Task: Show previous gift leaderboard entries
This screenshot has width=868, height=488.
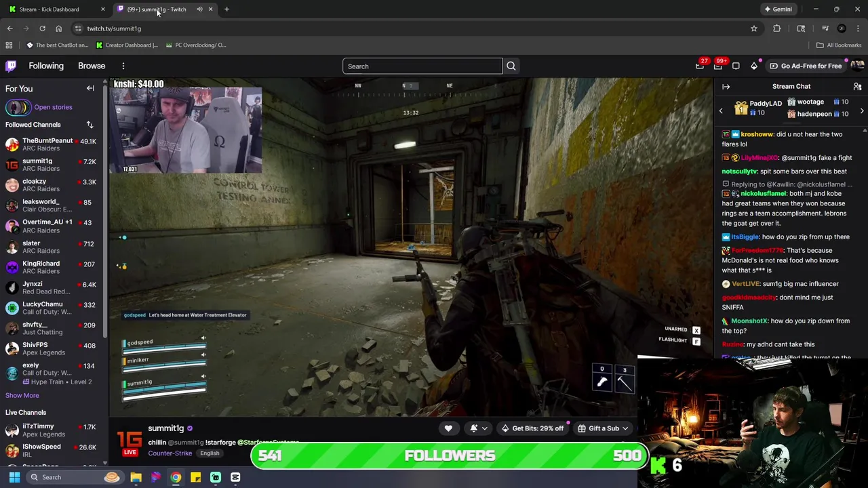Action: tap(721, 110)
